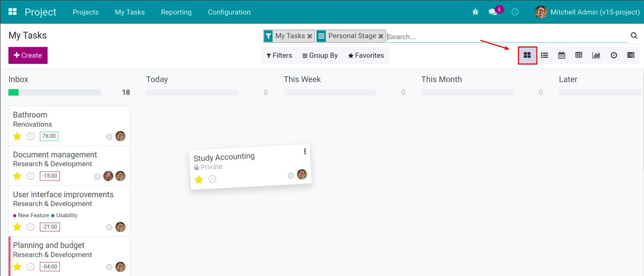Click the Inbox column header
The height and width of the screenshot is (276, 644).
click(18, 79)
